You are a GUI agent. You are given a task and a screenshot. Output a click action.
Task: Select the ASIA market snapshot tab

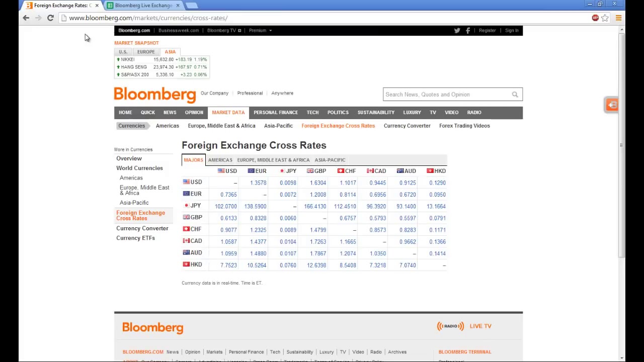point(170,52)
